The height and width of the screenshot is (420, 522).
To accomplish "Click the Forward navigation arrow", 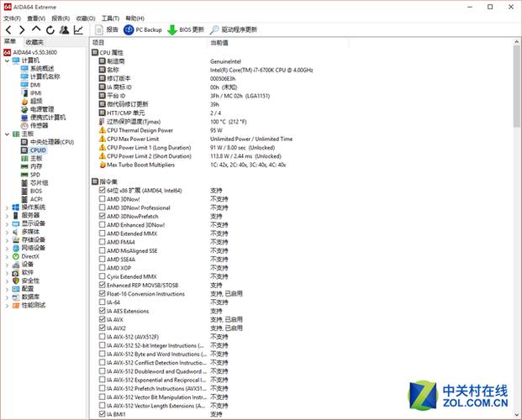I will 22,30.
